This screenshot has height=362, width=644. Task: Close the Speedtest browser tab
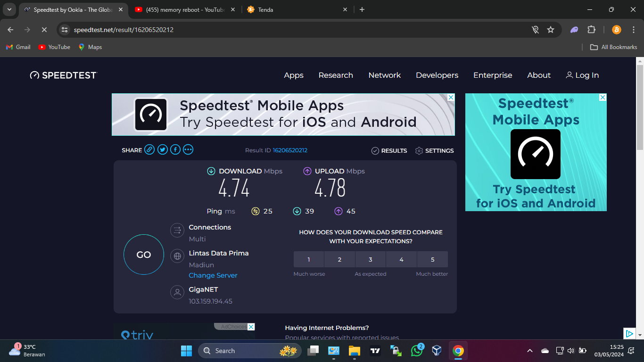(120, 9)
